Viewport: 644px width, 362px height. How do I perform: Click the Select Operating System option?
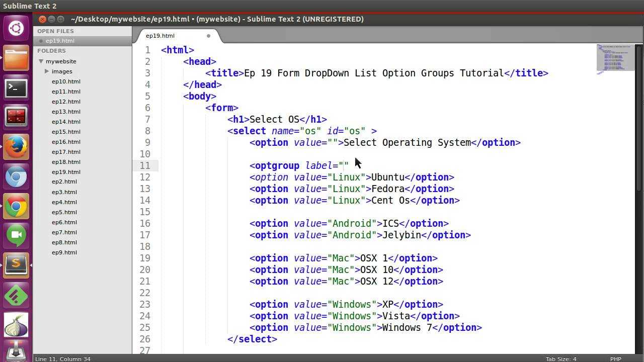click(385, 142)
